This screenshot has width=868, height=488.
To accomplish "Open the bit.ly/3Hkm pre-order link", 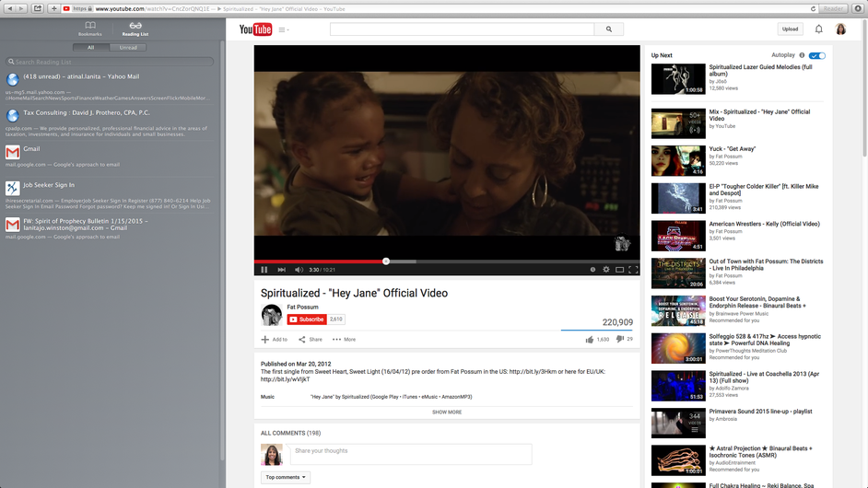I will coord(533,372).
